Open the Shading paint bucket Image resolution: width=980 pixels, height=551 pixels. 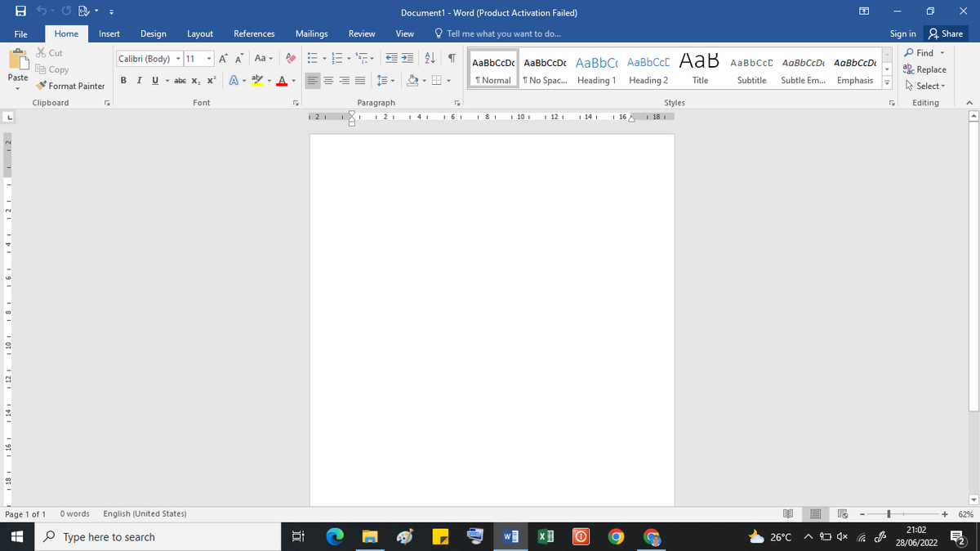point(413,81)
